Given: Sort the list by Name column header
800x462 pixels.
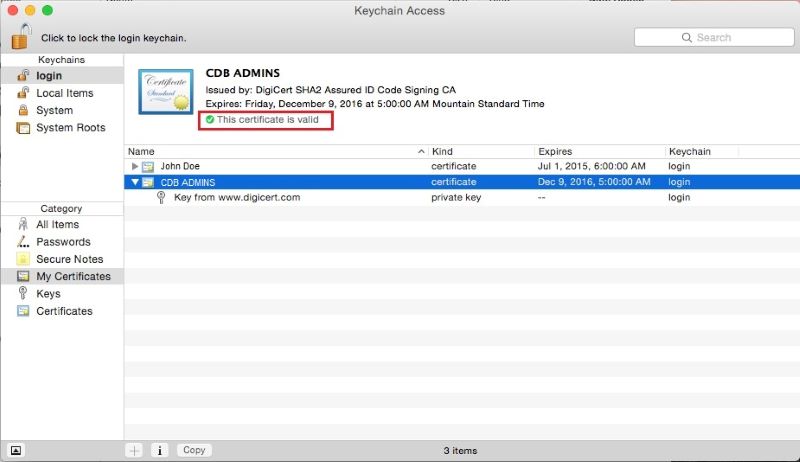Looking at the screenshot, I should click(x=270, y=151).
